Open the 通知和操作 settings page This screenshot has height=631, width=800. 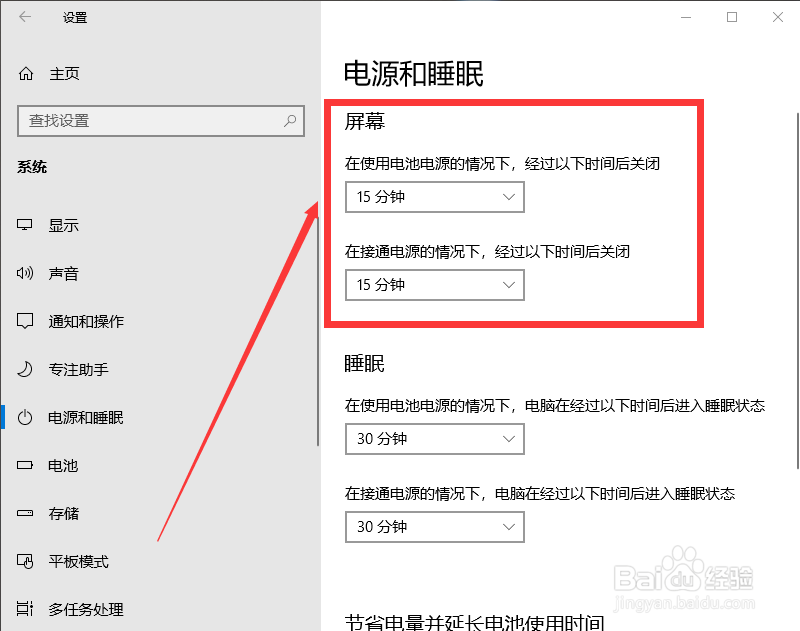click(86, 321)
